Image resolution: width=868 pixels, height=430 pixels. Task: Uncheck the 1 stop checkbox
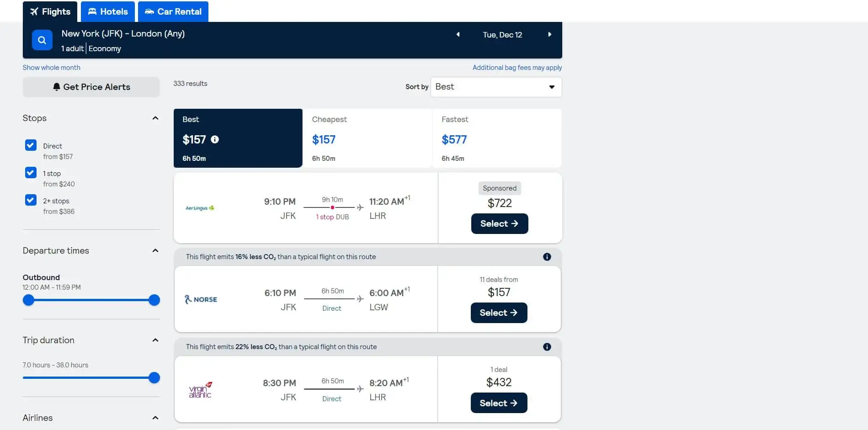[x=31, y=173]
